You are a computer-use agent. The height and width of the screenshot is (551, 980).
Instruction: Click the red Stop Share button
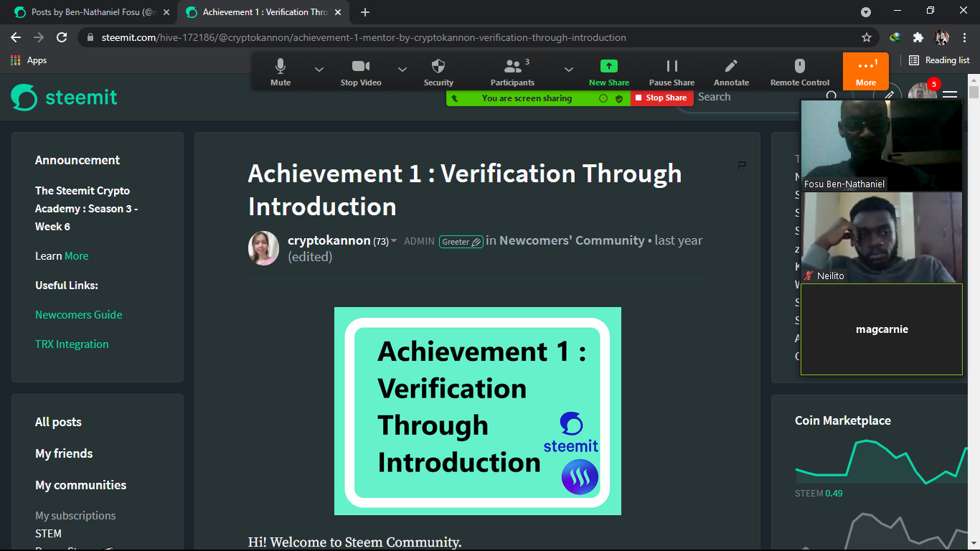[662, 98]
